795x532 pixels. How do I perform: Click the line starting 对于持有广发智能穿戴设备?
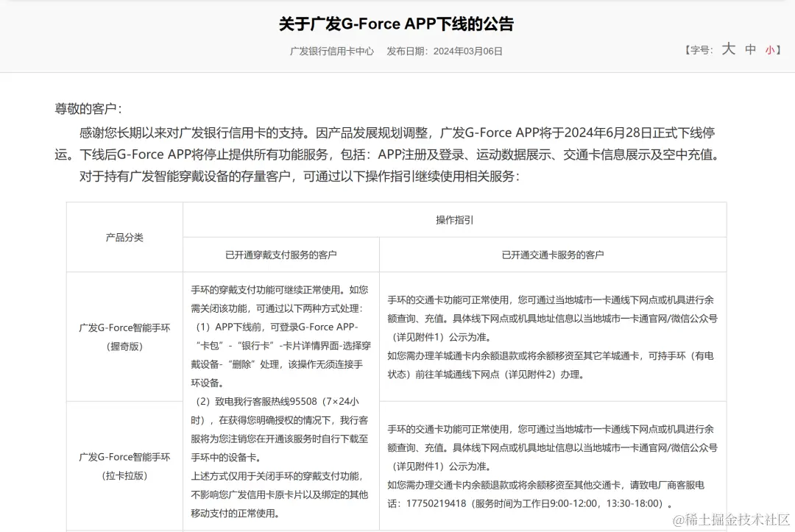pos(299,177)
